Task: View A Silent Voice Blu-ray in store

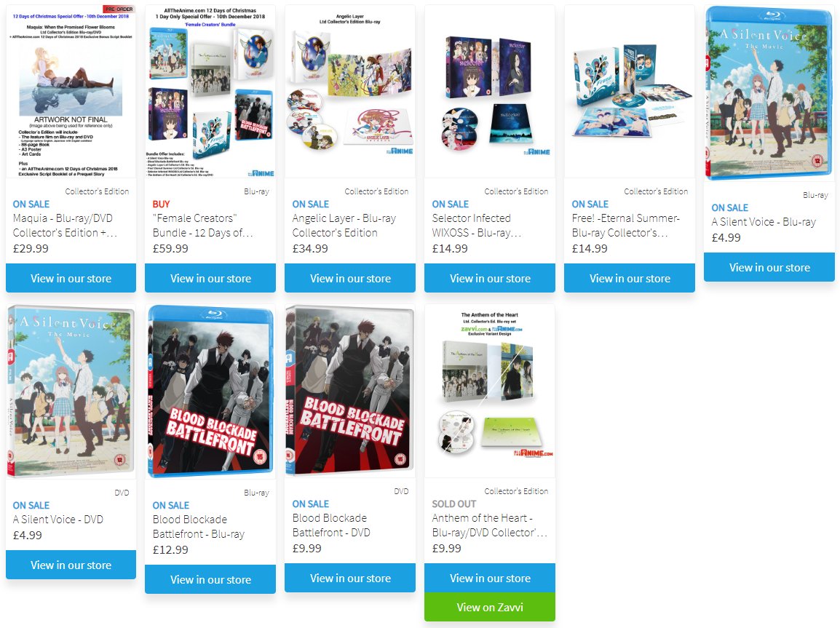Action: 769,267
